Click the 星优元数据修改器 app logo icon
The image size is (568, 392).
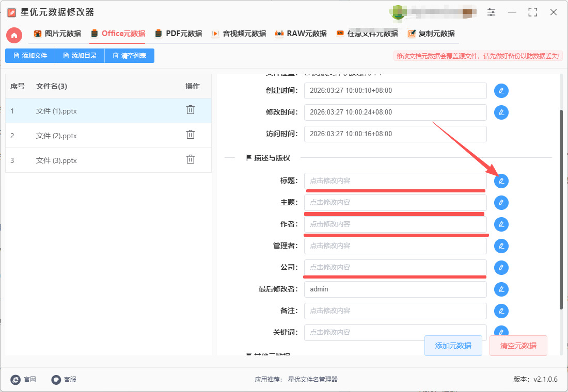(11, 13)
